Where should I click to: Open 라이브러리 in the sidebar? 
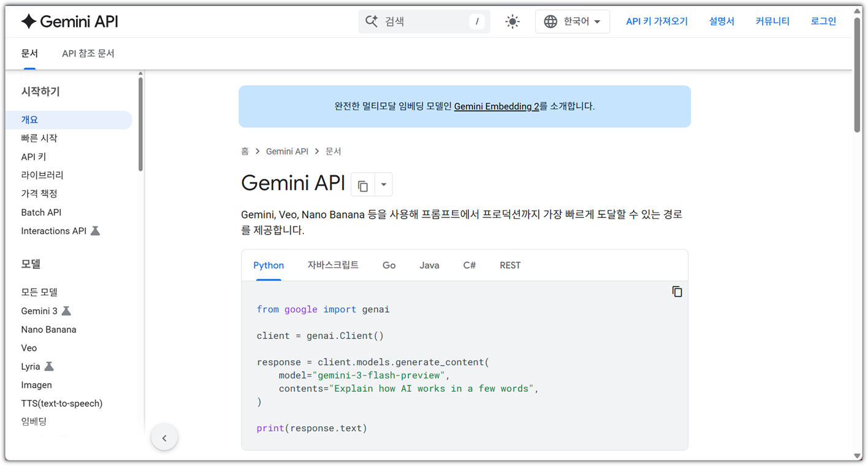tap(42, 175)
